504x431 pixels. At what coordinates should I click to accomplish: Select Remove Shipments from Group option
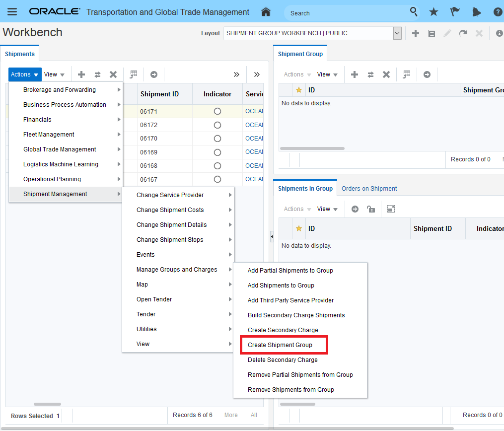[x=290, y=390]
